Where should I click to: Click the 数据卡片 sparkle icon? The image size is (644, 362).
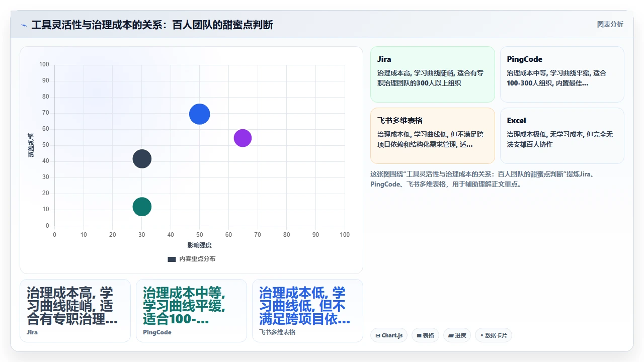482,335
